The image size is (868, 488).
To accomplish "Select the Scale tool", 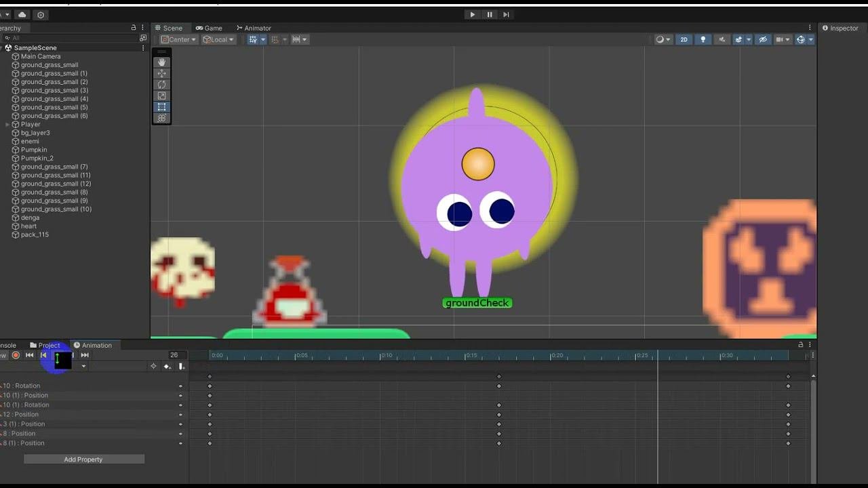I will pyautogui.click(x=161, y=96).
